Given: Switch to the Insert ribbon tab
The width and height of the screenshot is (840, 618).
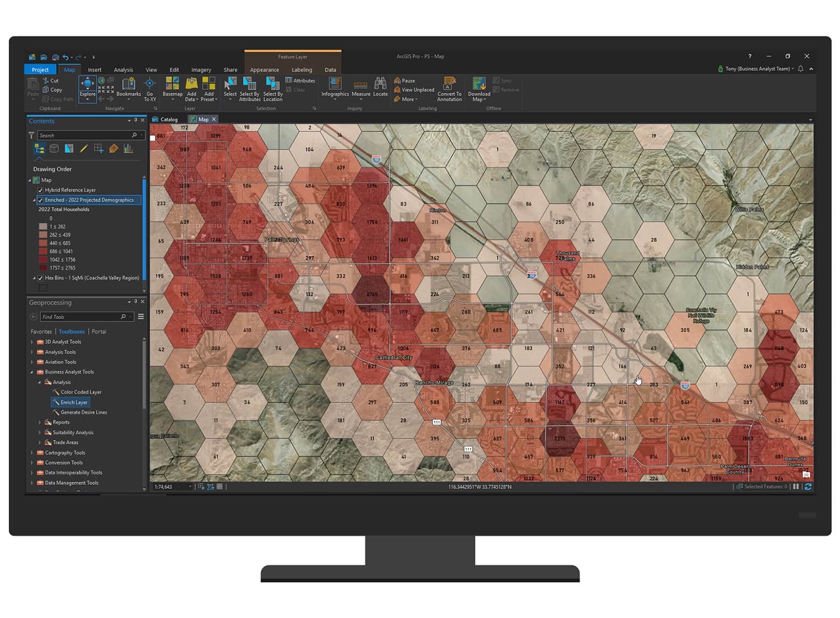Looking at the screenshot, I should [x=94, y=69].
